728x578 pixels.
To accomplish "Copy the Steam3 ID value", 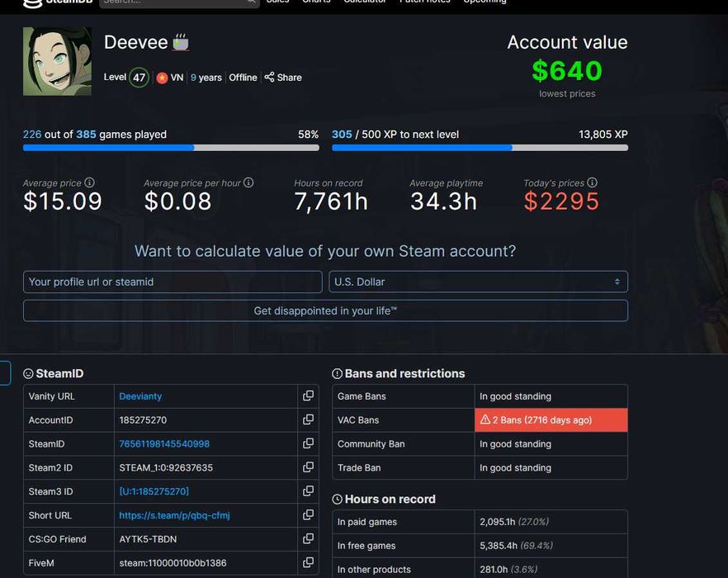I will [x=308, y=491].
